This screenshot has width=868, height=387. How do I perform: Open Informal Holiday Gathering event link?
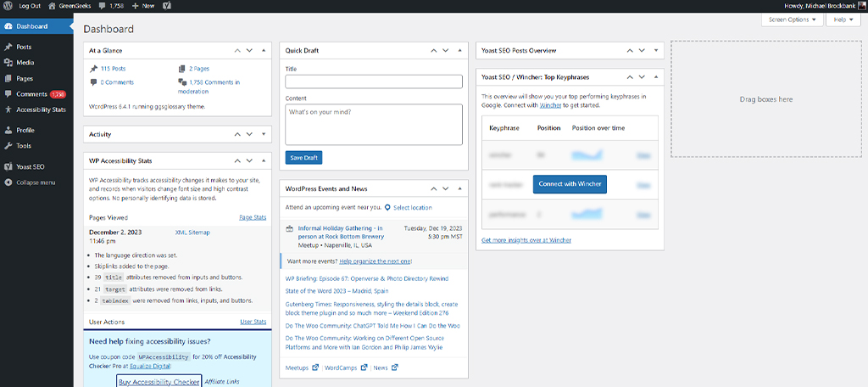tap(341, 233)
